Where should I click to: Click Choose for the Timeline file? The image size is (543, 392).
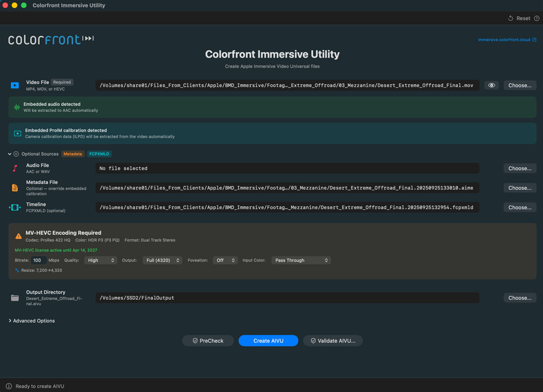(x=519, y=207)
